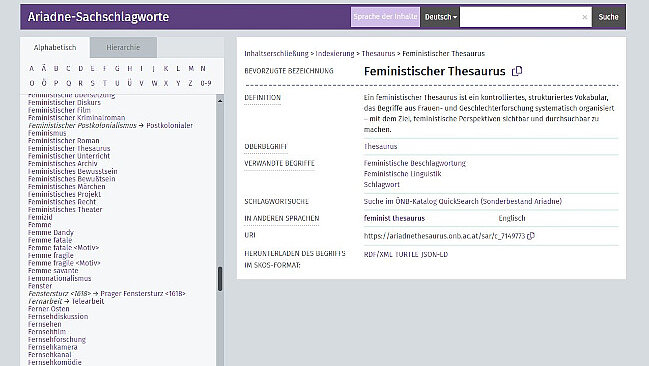Download concept as JSON-LD

434,254
